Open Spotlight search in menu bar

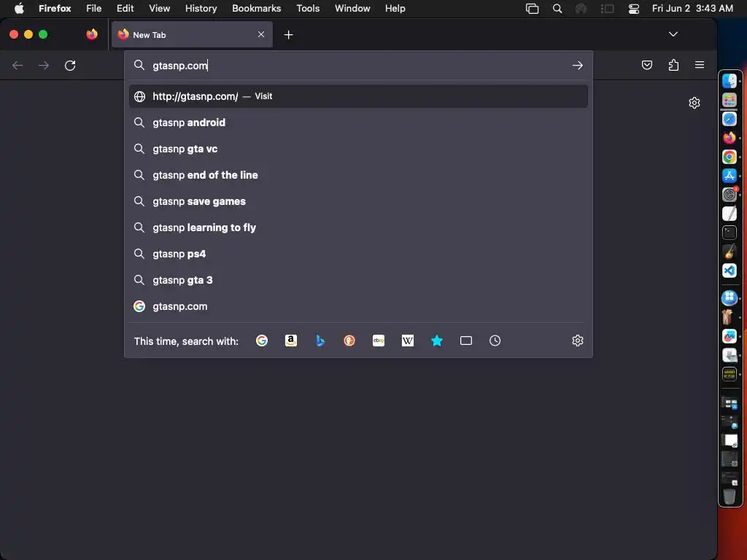click(557, 8)
